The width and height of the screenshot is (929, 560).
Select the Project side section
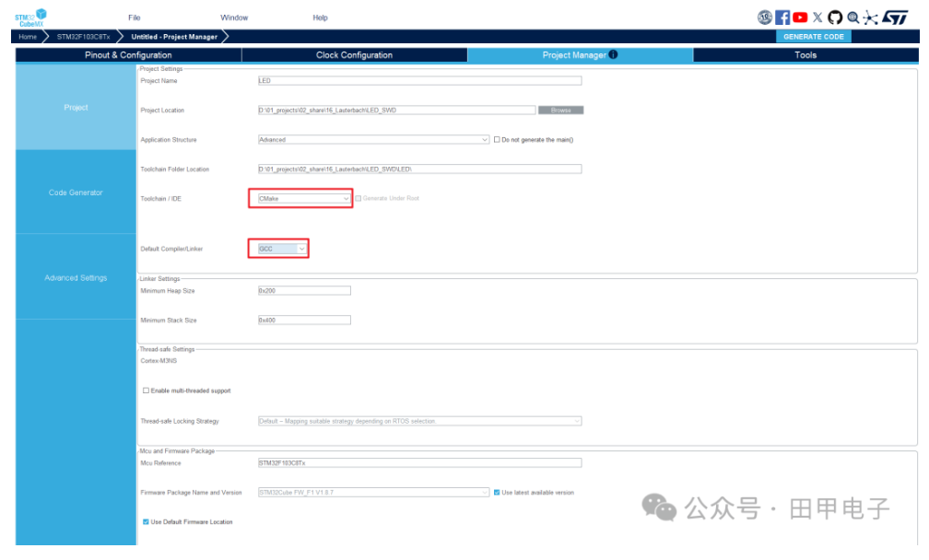pos(76,107)
